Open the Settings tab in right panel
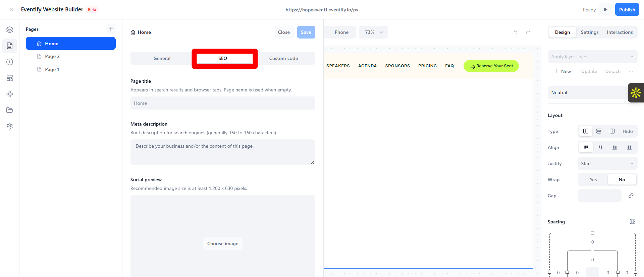 (590, 32)
